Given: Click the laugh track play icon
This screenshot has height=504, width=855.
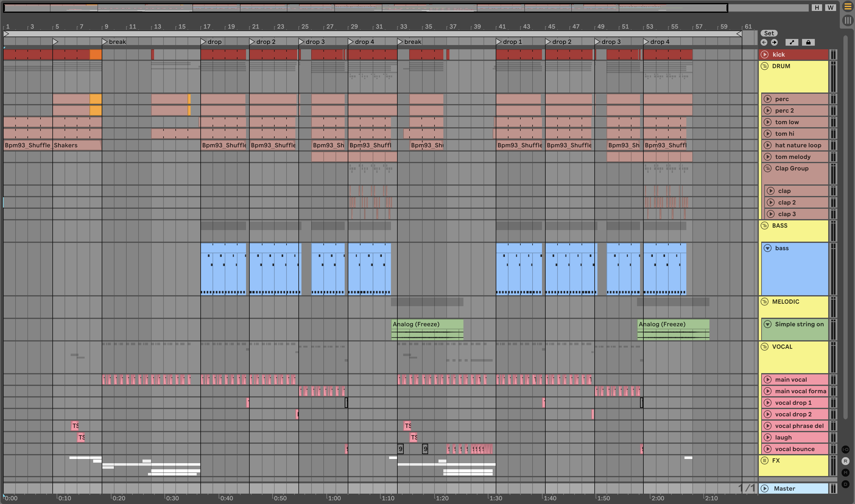Looking at the screenshot, I should pyautogui.click(x=767, y=437).
